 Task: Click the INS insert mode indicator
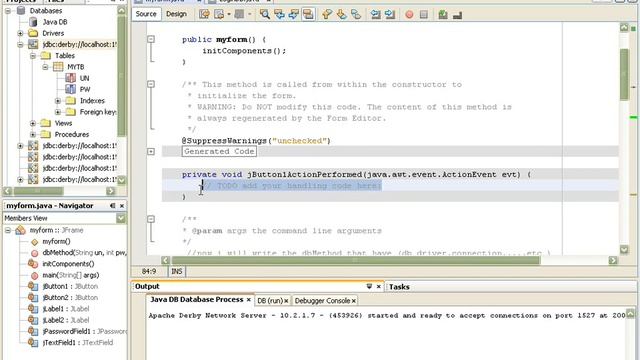(177, 271)
